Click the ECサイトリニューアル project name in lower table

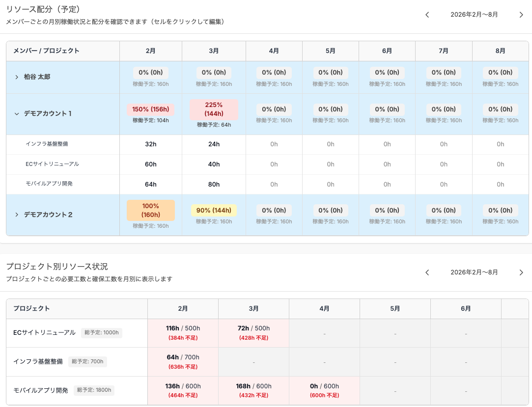(44, 332)
